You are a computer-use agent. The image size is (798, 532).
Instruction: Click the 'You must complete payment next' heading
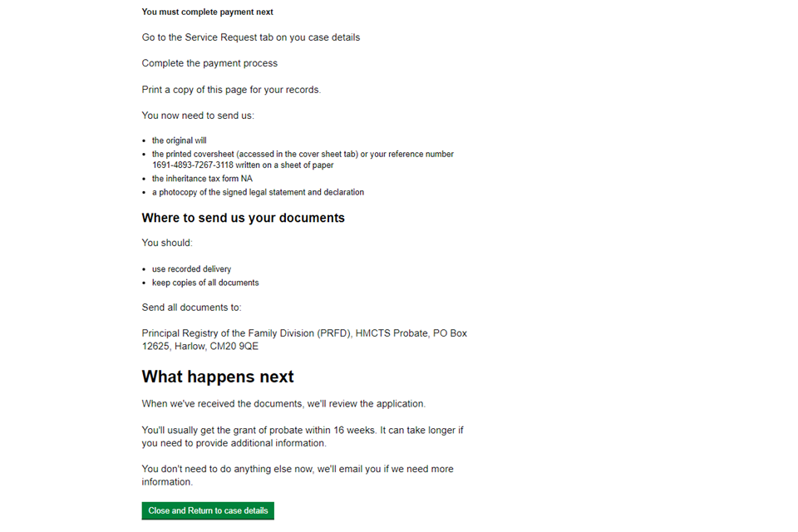coord(208,12)
